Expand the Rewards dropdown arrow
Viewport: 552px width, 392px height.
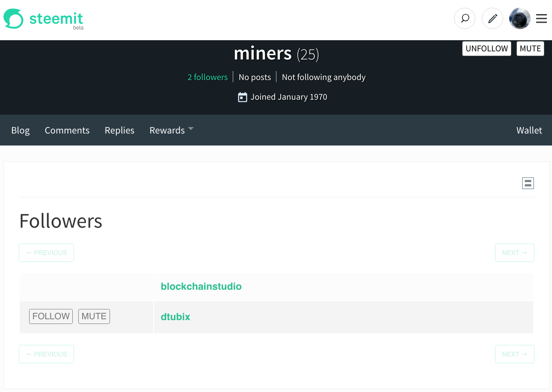tap(191, 128)
